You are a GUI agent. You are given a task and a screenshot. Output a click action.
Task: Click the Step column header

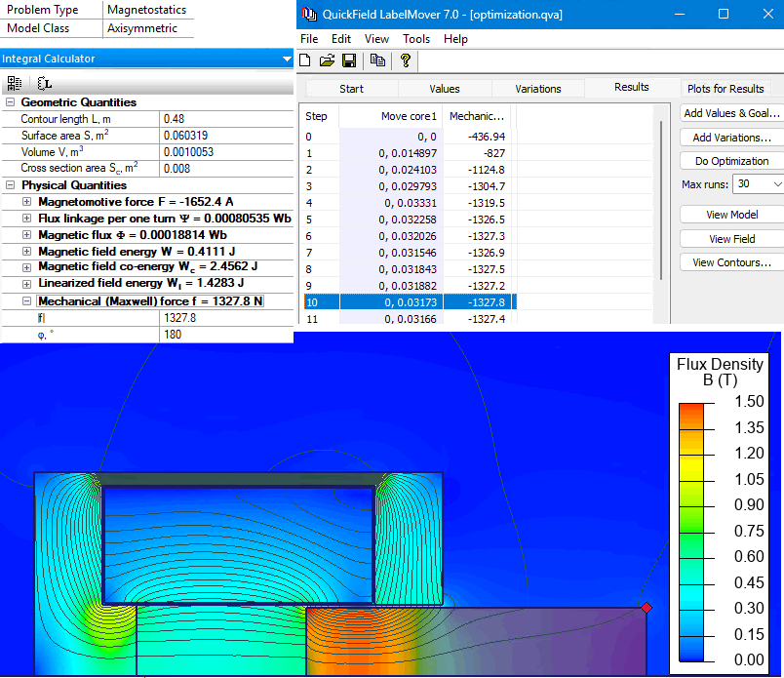click(x=320, y=116)
